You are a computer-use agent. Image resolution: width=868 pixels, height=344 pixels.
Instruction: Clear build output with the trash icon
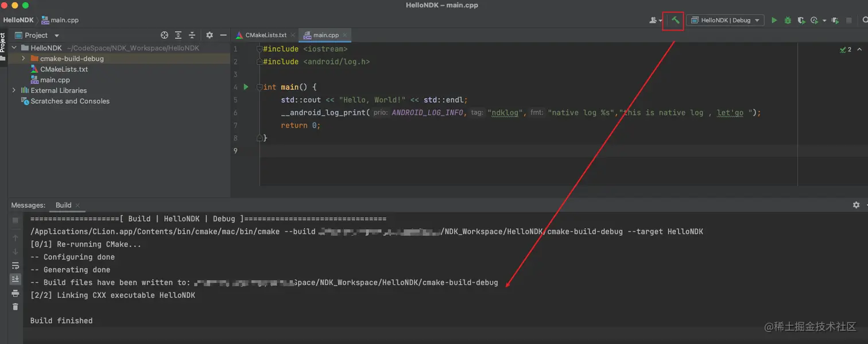click(15, 307)
